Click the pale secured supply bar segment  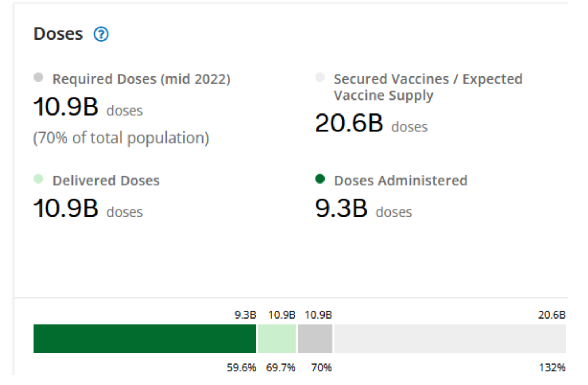coord(450,339)
